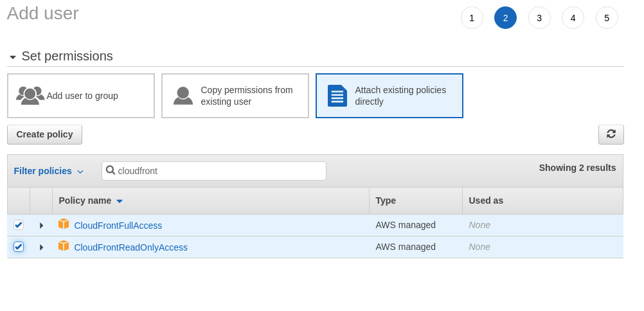Click the refresh policies icon button
The height and width of the screenshot is (311, 644).
tap(611, 134)
